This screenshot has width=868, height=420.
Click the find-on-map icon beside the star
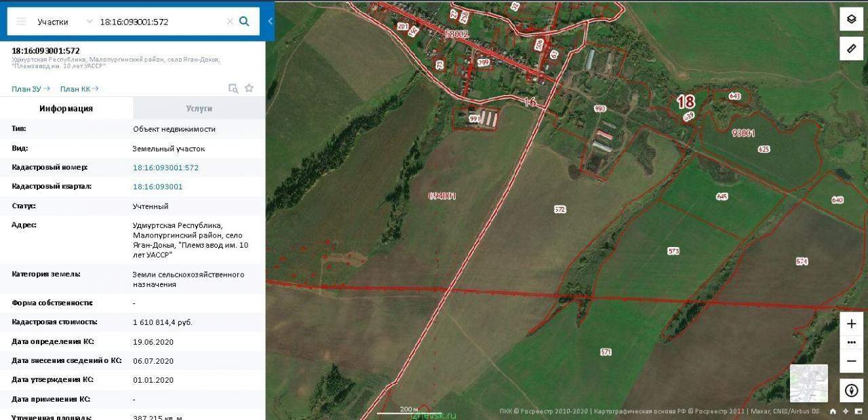coord(233,88)
